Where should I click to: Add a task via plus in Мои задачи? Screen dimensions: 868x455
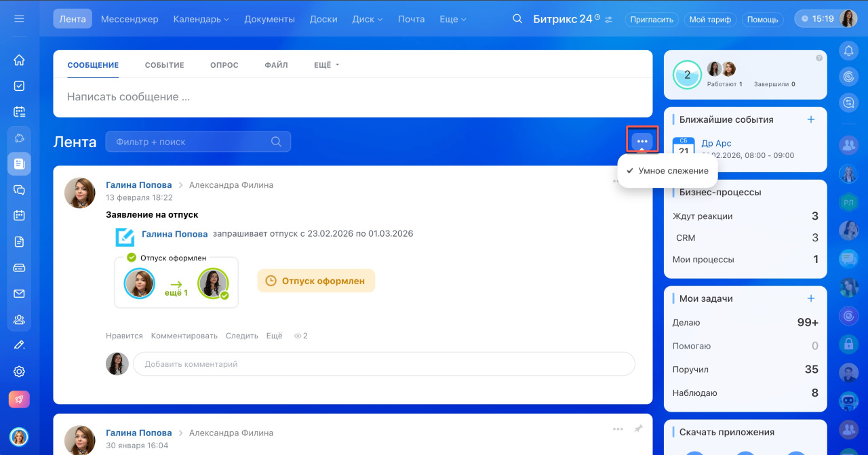(810, 298)
